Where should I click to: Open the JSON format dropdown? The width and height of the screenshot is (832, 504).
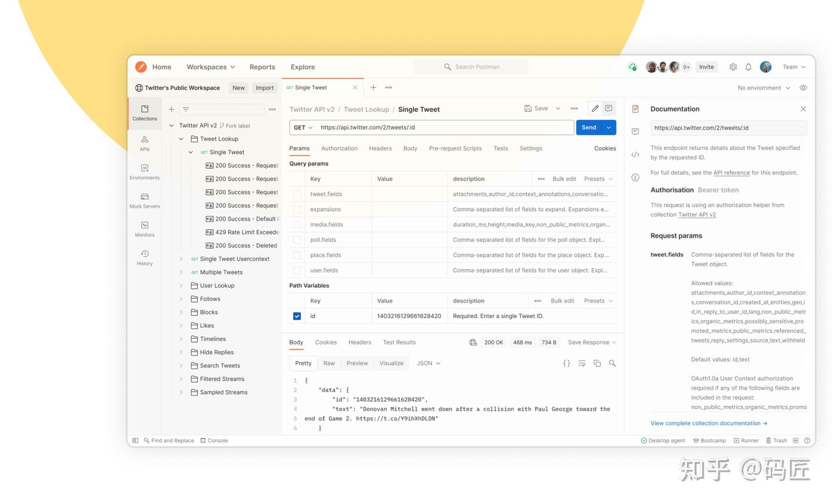tap(429, 363)
